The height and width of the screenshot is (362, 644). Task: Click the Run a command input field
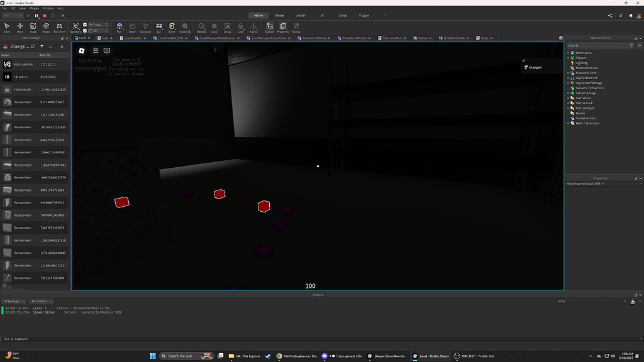coord(126,339)
